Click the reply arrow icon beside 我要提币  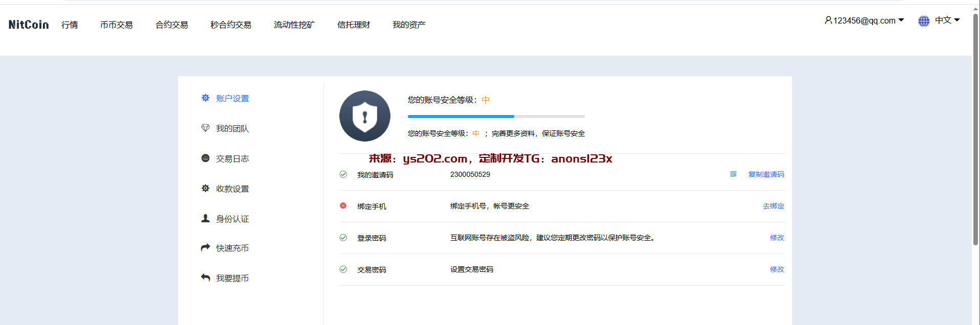(205, 277)
